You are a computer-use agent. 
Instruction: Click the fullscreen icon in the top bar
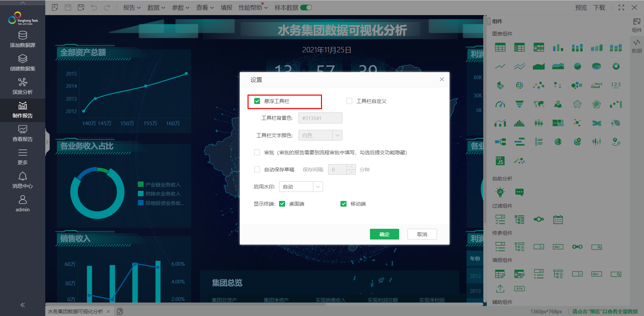click(x=621, y=7)
